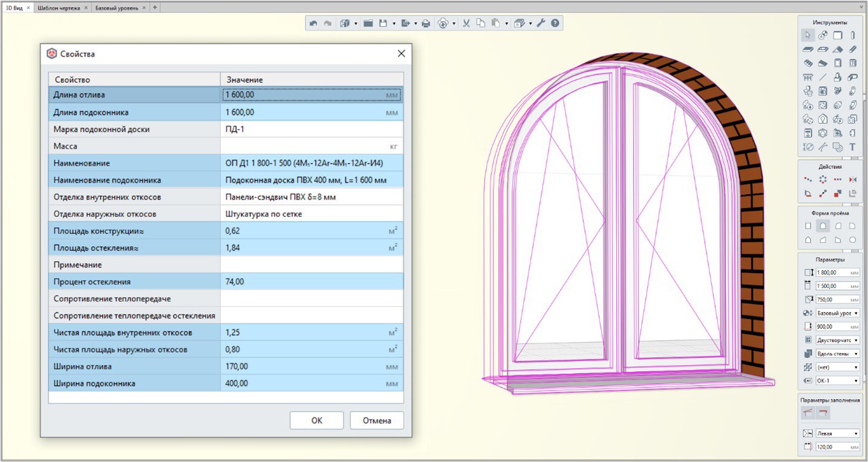Click the Redo arrow in the toolbar
Image resolution: width=868 pixels, height=462 pixels.
point(328,23)
